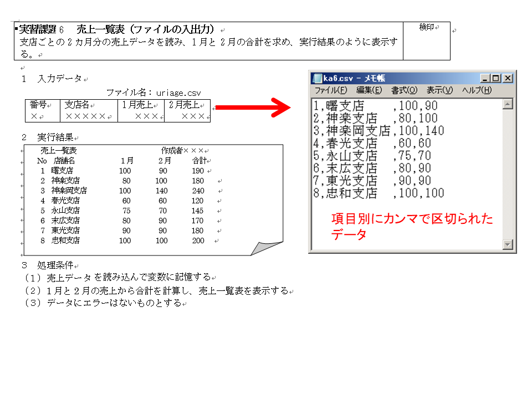Maximize the ka6.csv Notepad window
The image size is (532, 399).
coord(495,78)
